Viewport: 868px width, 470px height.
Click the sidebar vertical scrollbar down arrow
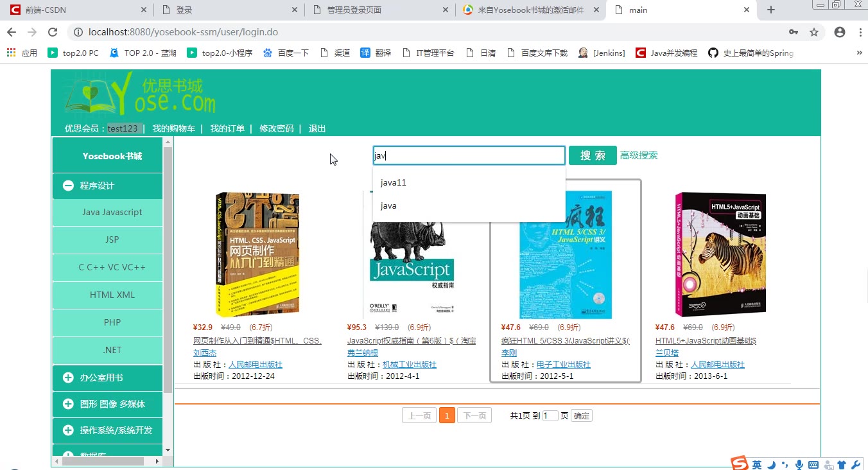[x=168, y=450]
